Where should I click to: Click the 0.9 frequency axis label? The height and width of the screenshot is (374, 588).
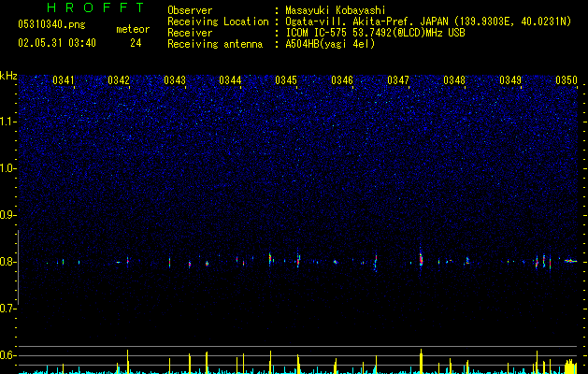point(7,215)
